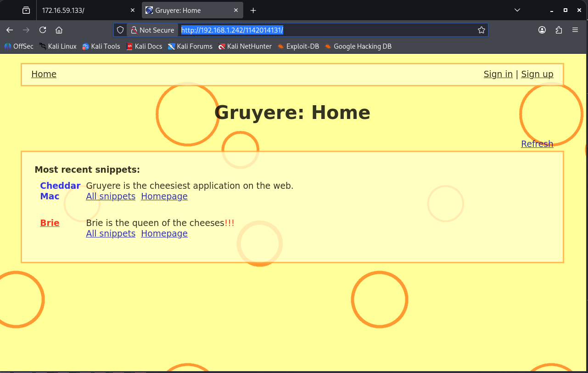
Task: Open the Kali Forums bookmark
Action: tap(190, 46)
